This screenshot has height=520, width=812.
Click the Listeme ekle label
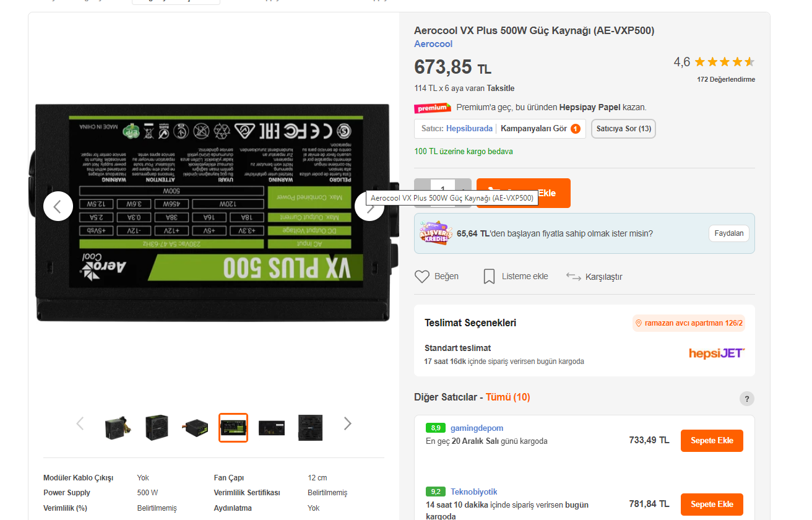click(x=525, y=277)
